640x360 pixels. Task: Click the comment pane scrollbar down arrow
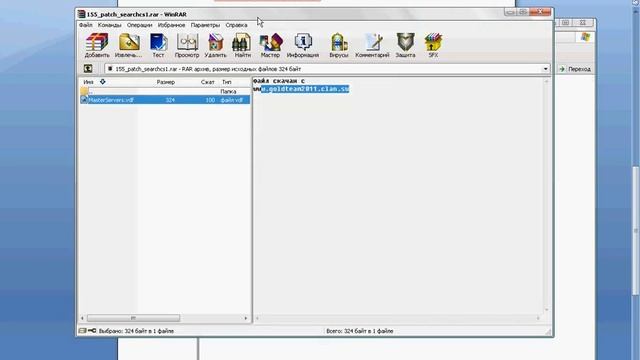[547, 310]
